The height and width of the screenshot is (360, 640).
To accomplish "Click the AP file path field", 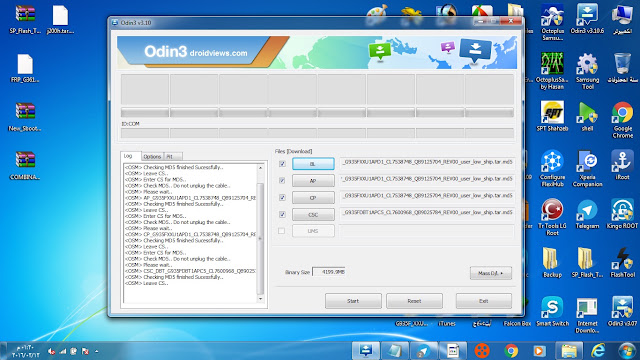I will click(427, 179).
